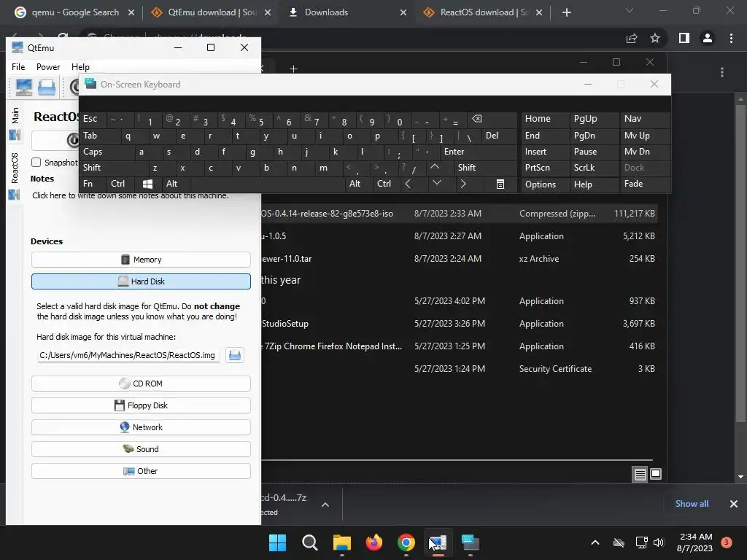Image resolution: width=747 pixels, height=560 pixels.
Task: Click PrtScn key on On-Screen Keyboard
Action: point(546,168)
